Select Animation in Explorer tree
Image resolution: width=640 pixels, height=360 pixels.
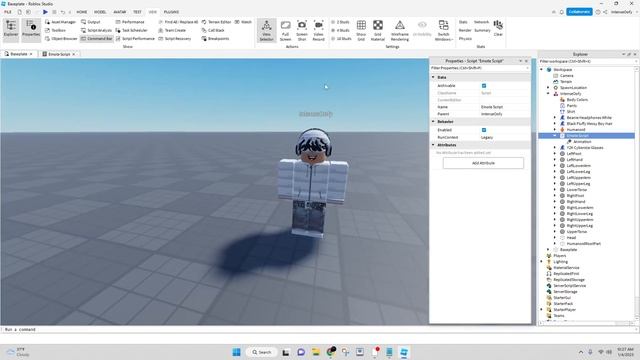pyautogui.click(x=582, y=142)
